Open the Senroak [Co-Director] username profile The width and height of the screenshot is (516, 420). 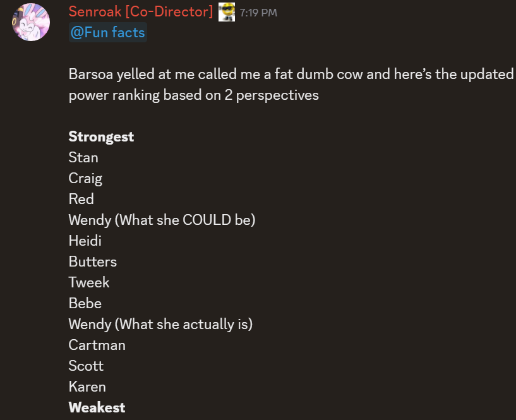(x=140, y=11)
